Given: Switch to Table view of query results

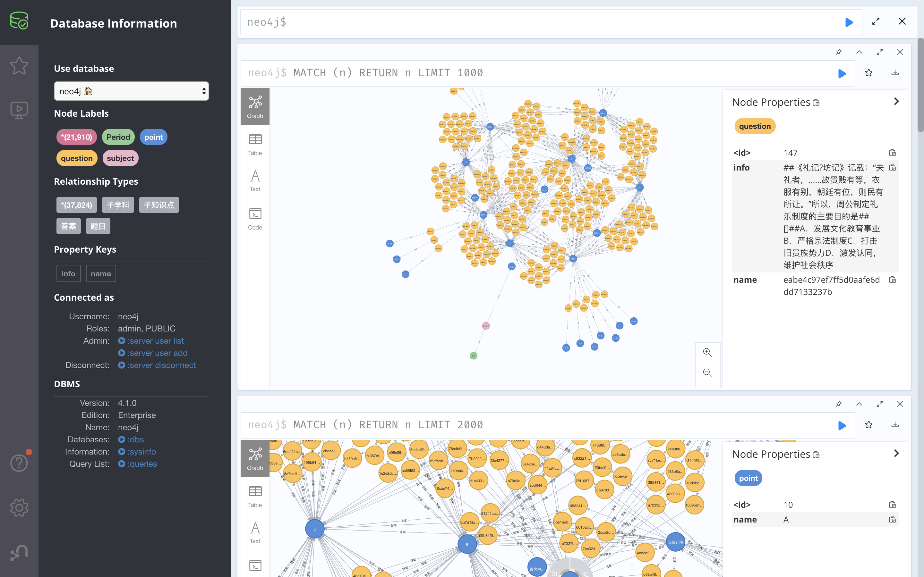Looking at the screenshot, I should click(x=255, y=144).
